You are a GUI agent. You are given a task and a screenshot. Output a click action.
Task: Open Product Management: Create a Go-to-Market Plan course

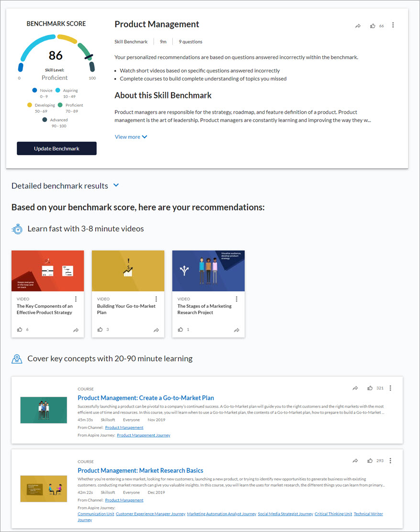click(x=146, y=398)
